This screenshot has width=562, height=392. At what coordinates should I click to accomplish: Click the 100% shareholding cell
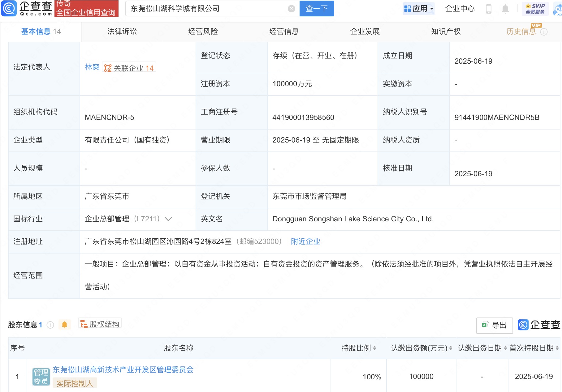click(x=372, y=377)
